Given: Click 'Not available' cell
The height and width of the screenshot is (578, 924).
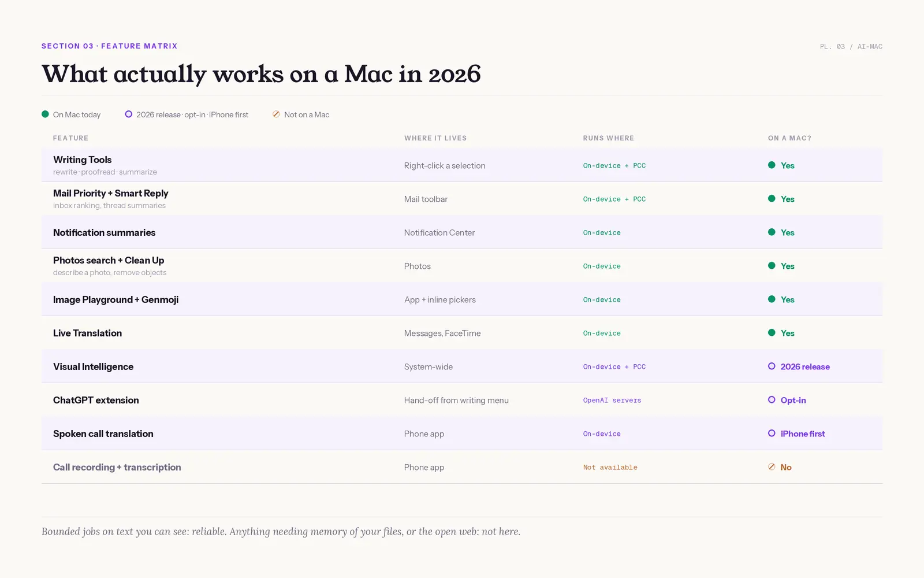Looking at the screenshot, I should [610, 467].
